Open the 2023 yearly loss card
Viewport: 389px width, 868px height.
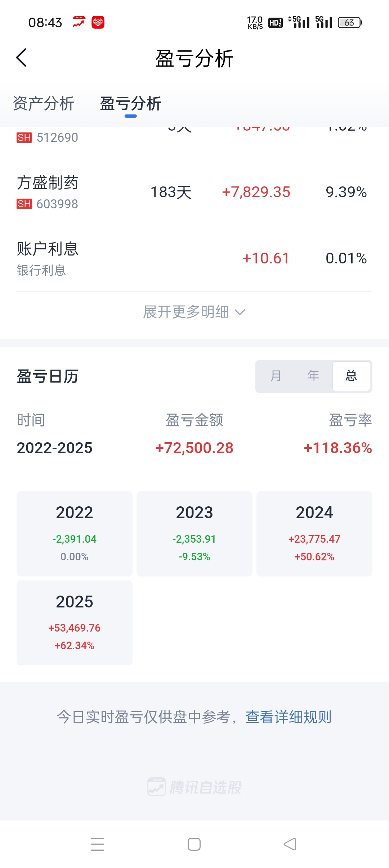tap(194, 534)
